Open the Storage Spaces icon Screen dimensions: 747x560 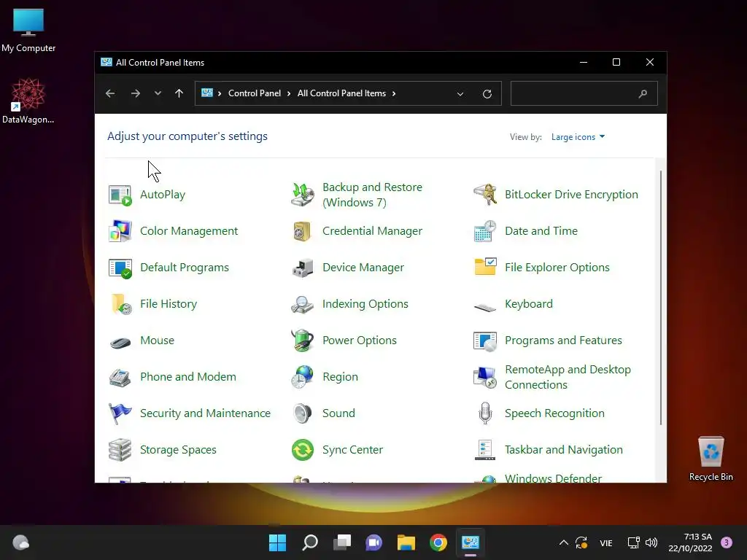tap(120, 450)
